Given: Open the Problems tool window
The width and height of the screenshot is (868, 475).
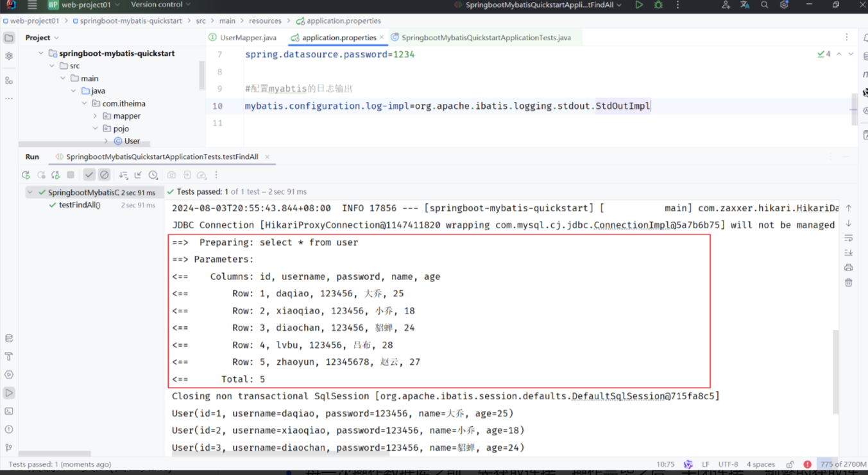Looking at the screenshot, I should [x=9, y=429].
